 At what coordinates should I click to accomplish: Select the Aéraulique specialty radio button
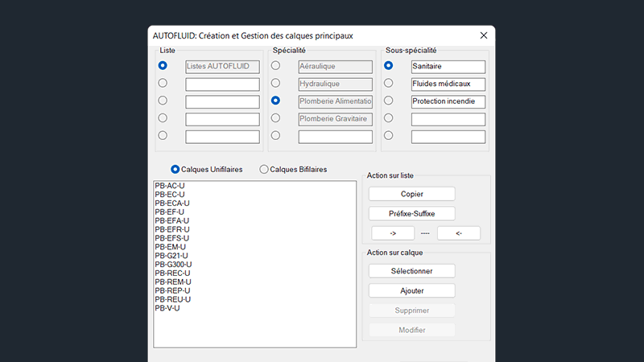[x=275, y=66]
